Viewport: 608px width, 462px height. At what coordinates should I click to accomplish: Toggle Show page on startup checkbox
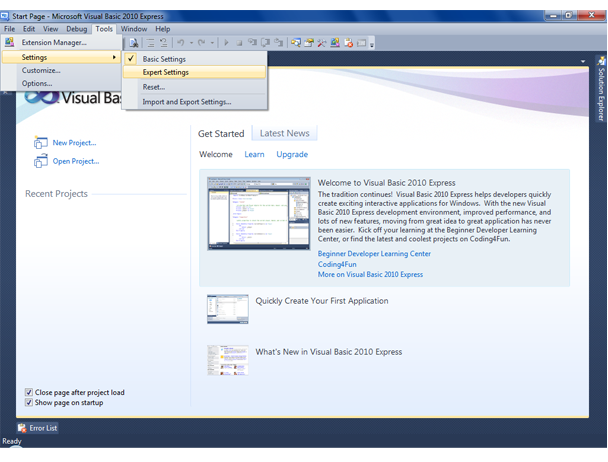pyautogui.click(x=29, y=402)
